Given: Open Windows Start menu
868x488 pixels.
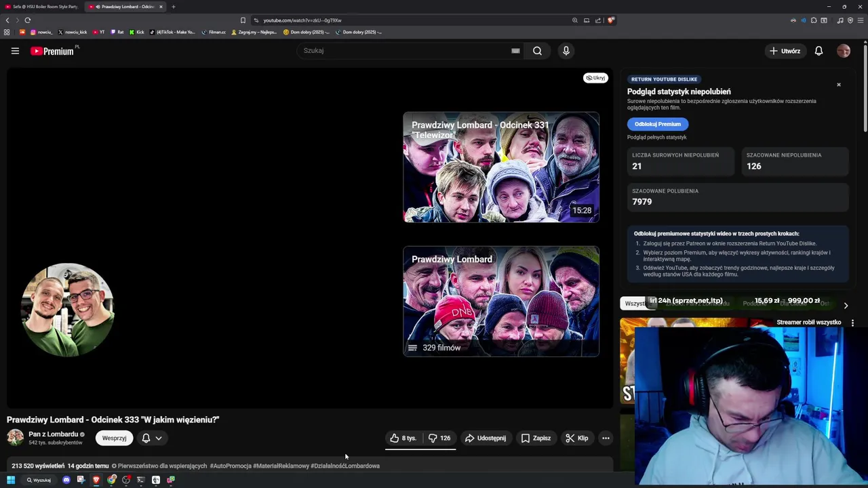Looking at the screenshot, I should [11, 480].
